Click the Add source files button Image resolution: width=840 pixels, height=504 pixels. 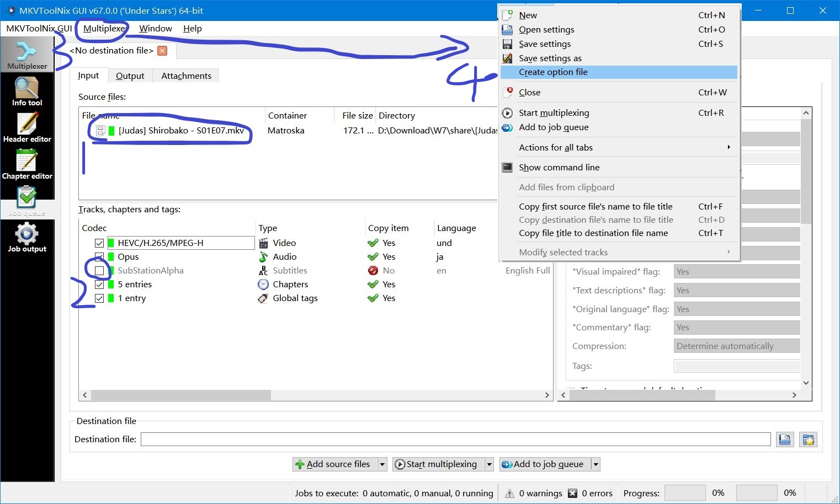tap(333, 464)
